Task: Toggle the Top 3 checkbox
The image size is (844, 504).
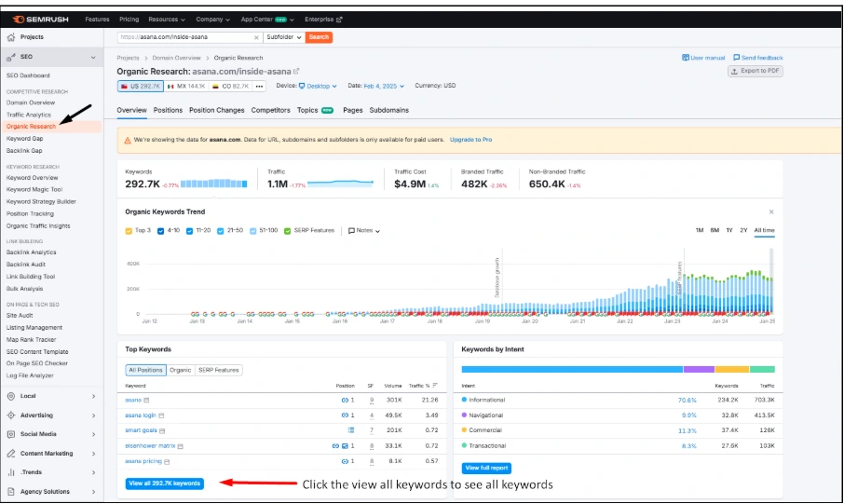Action: point(129,231)
